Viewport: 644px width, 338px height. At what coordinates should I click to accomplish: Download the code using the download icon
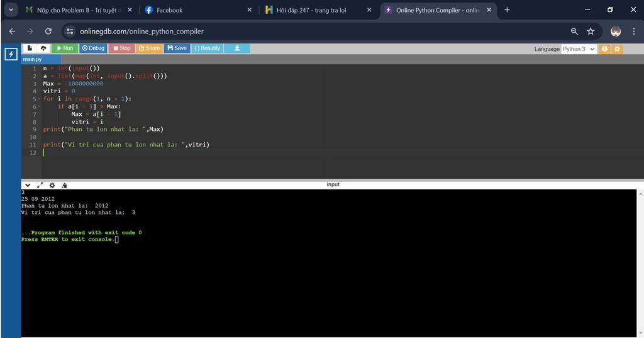pos(237,48)
